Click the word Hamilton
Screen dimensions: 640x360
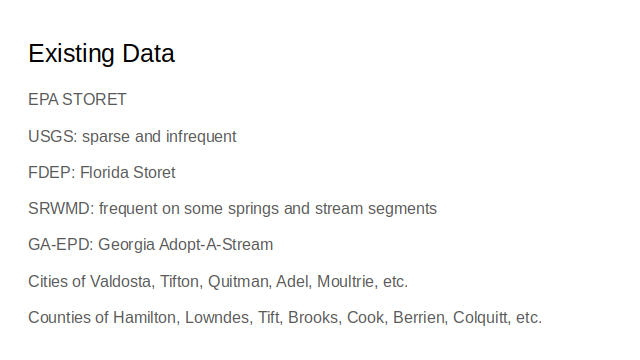coord(146,318)
